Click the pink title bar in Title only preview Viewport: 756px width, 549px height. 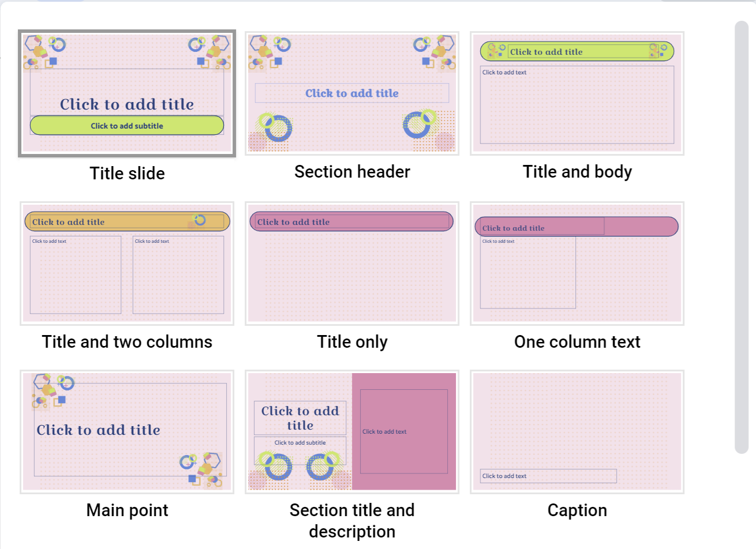point(351,221)
